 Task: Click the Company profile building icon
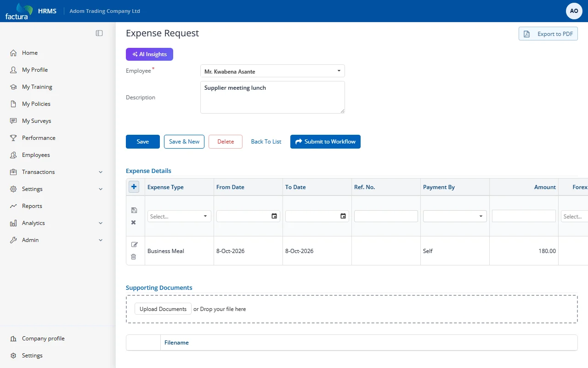click(13, 339)
